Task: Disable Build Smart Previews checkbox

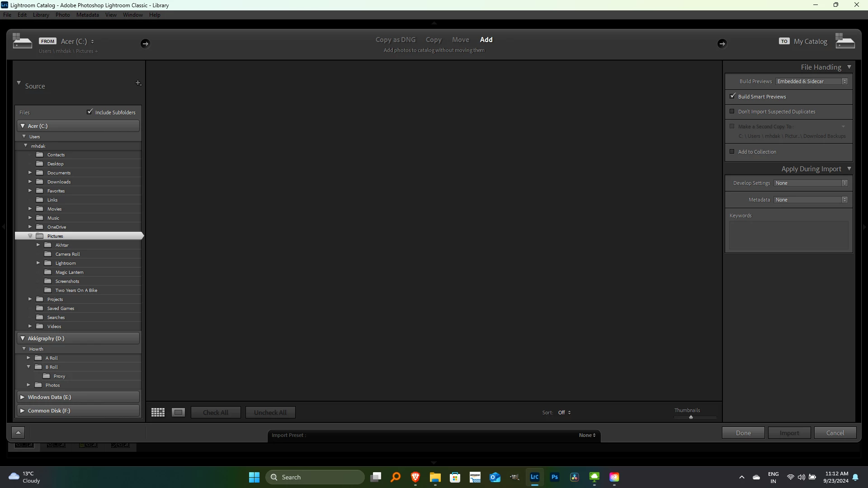Action: [x=733, y=96]
